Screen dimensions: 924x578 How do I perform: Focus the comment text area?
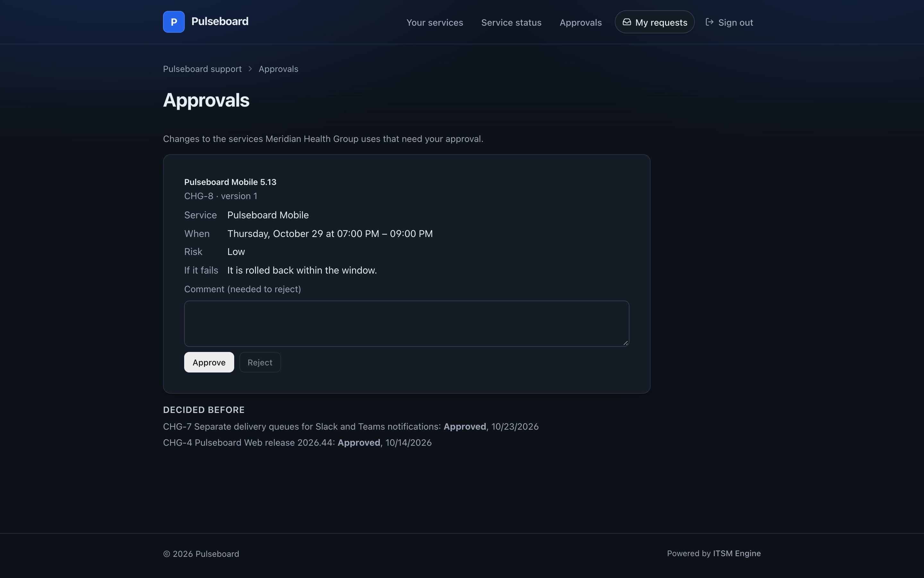click(x=406, y=323)
